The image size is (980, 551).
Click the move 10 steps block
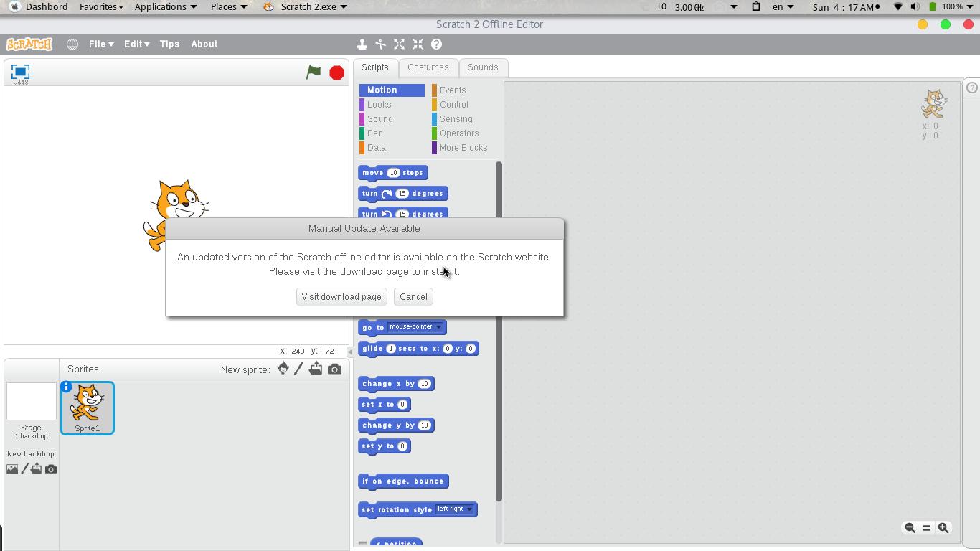click(x=393, y=173)
